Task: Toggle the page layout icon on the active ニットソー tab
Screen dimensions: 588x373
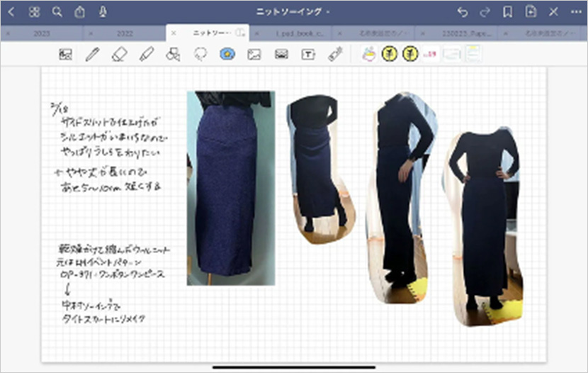Action: 240,33
